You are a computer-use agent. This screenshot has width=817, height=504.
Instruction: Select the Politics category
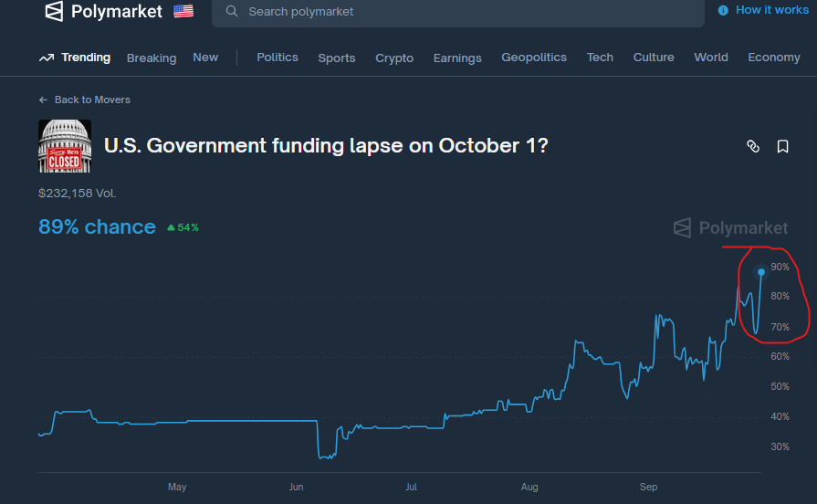coord(278,58)
